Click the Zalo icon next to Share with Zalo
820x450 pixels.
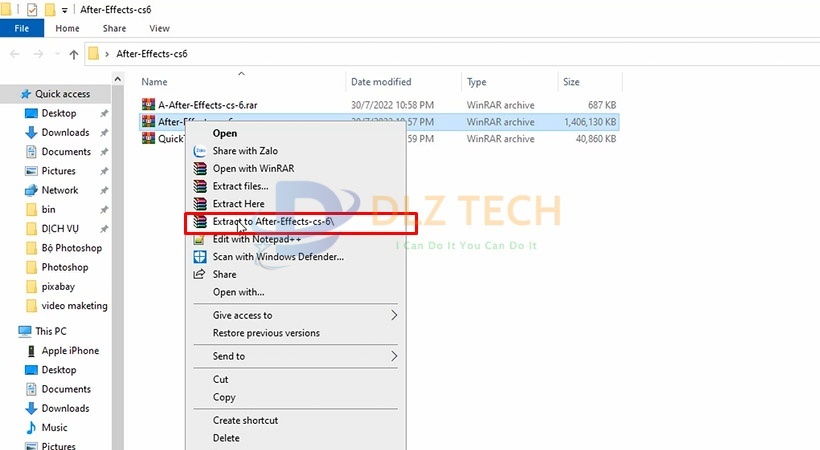[200, 151]
